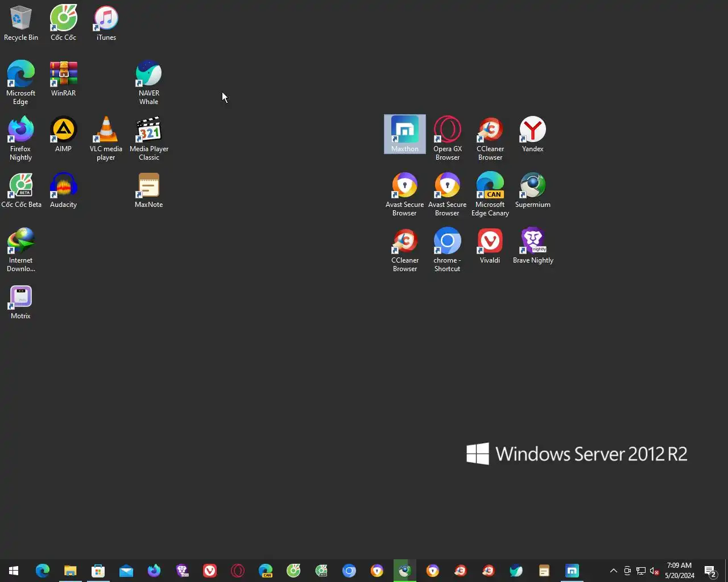Click the Supermium desktop shortcut
Viewport: 728px width, 582px height.
pyautogui.click(x=533, y=190)
